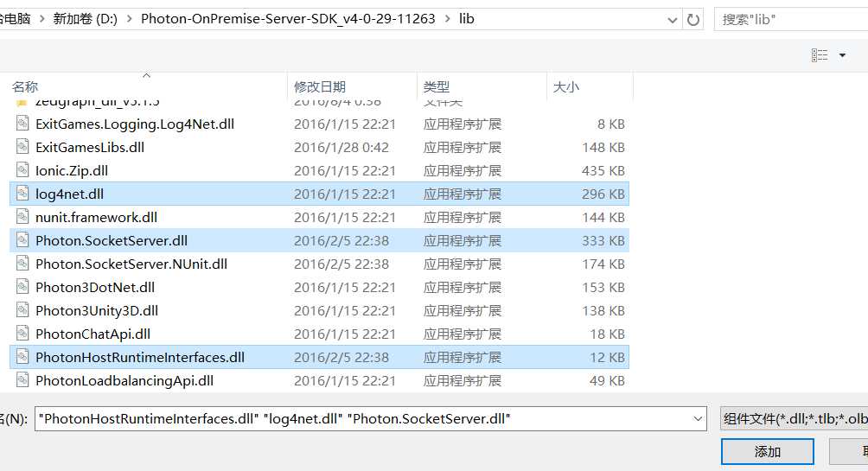
Task: Change the view layout icon
Action: click(x=820, y=54)
